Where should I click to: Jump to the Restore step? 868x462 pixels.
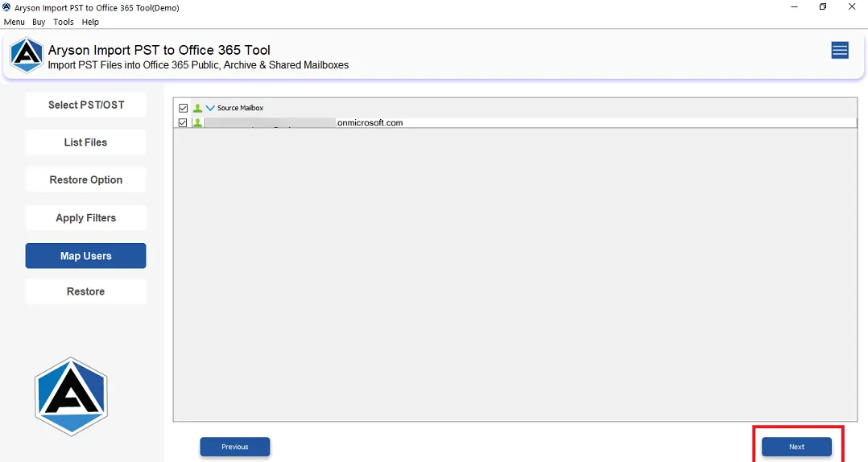point(86,291)
